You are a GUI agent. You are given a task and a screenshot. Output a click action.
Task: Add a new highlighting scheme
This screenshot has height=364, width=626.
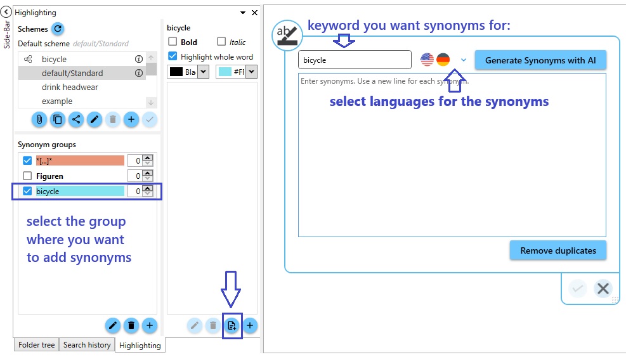[x=131, y=119]
